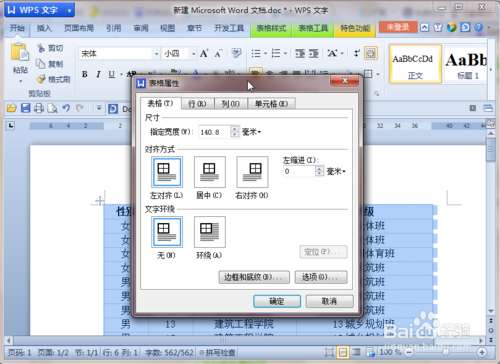Click the Print icon in quick toolbar
Image resolution: width=500 pixels, height=364 pixels.
39,108
